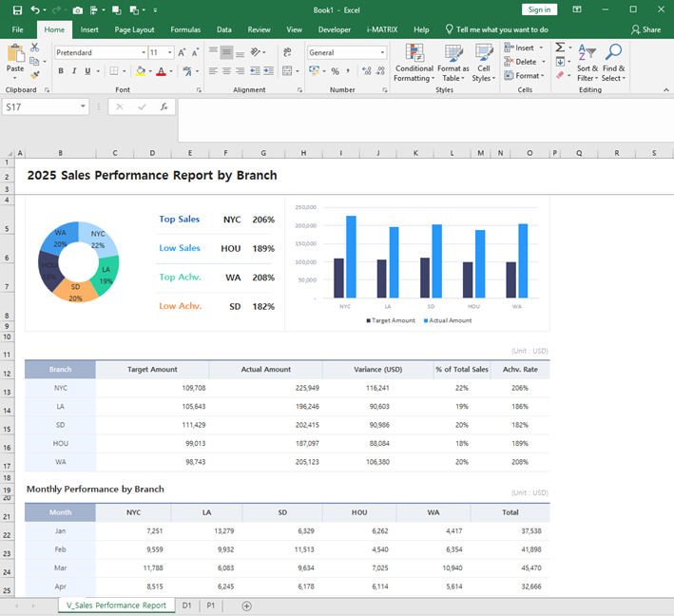This screenshot has height=616, width=674.
Task: Switch to the D1 sheet tab
Action: 187,606
